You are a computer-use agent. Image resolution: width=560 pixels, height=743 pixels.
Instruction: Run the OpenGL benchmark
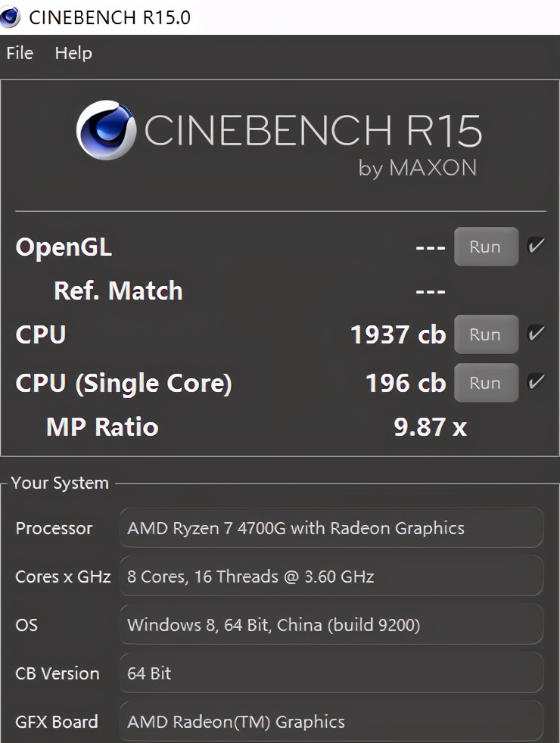(x=485, y=247)
